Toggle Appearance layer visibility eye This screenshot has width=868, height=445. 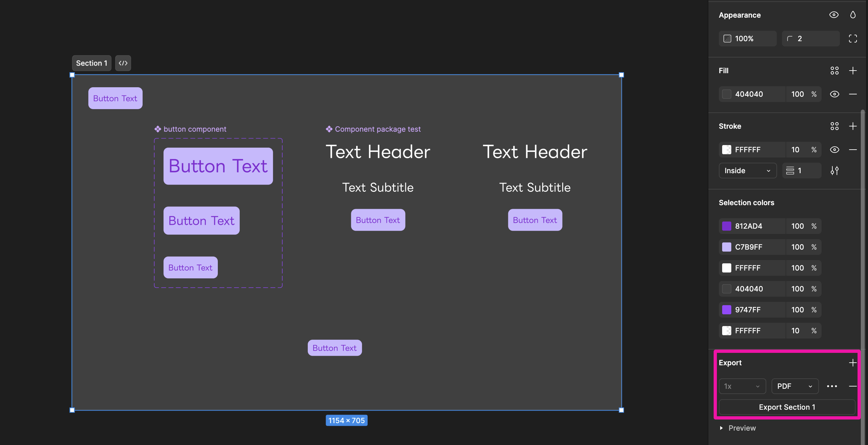(834, 15)
